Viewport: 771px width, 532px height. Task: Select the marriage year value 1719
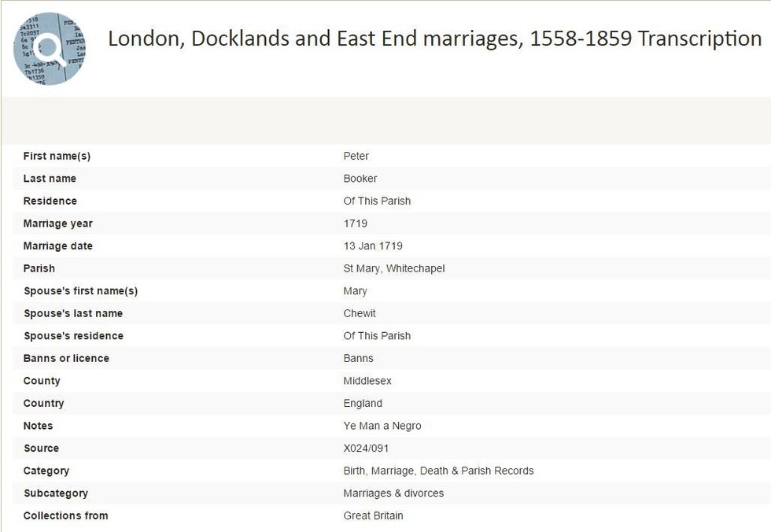click(356, 224)
